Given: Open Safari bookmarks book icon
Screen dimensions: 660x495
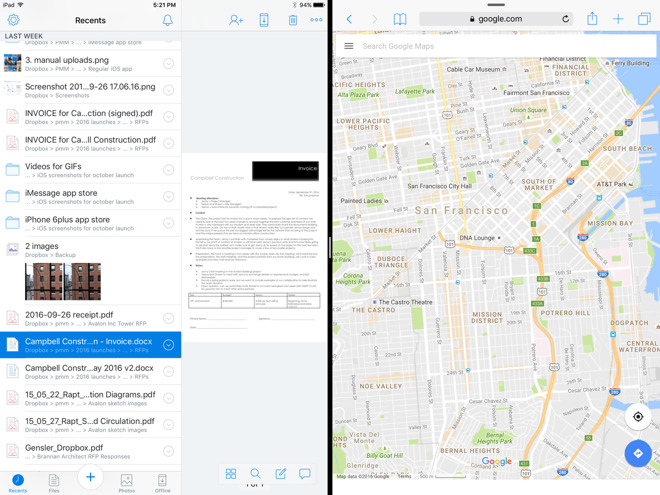Looking at the screenshot, I should (399, 19).
